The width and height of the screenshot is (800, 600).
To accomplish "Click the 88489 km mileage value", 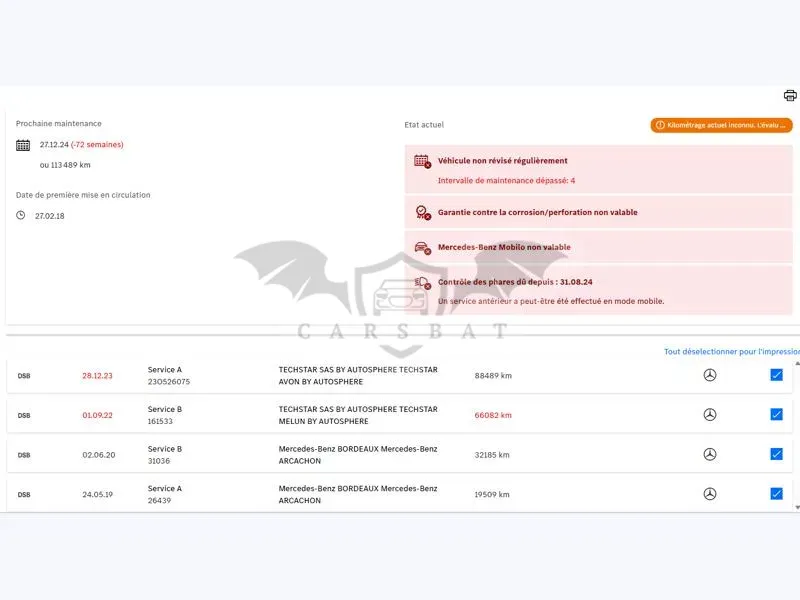I will tap(493, 376).
